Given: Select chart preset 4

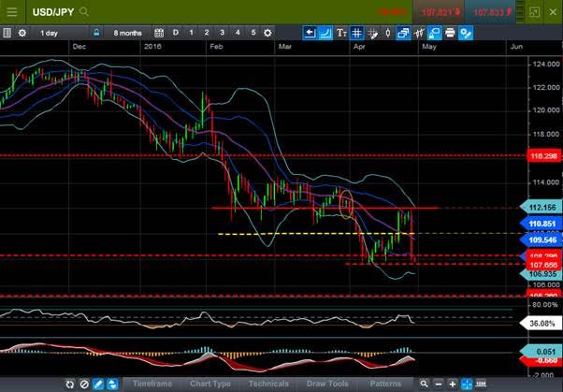Looking at the screenshot, I should 238,33.
